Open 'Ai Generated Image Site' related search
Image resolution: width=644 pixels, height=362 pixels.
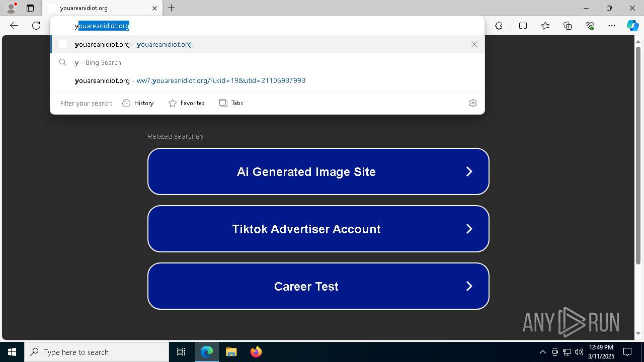pos(318,171)
